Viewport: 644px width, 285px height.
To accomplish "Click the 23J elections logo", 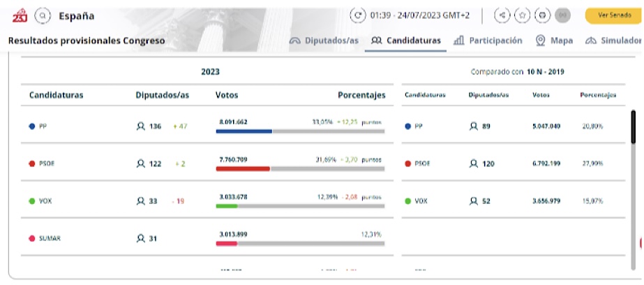I will point(20,15).
